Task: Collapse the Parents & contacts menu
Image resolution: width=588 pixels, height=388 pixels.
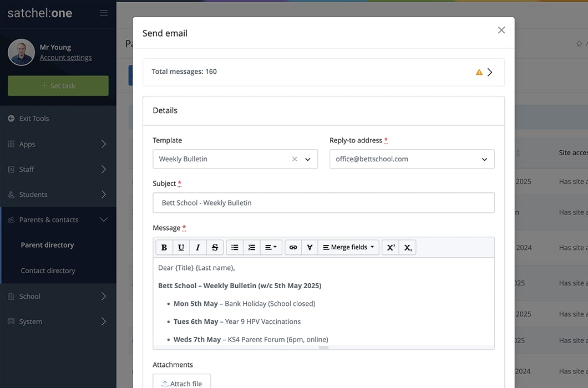Action: [x=58, y=219]
